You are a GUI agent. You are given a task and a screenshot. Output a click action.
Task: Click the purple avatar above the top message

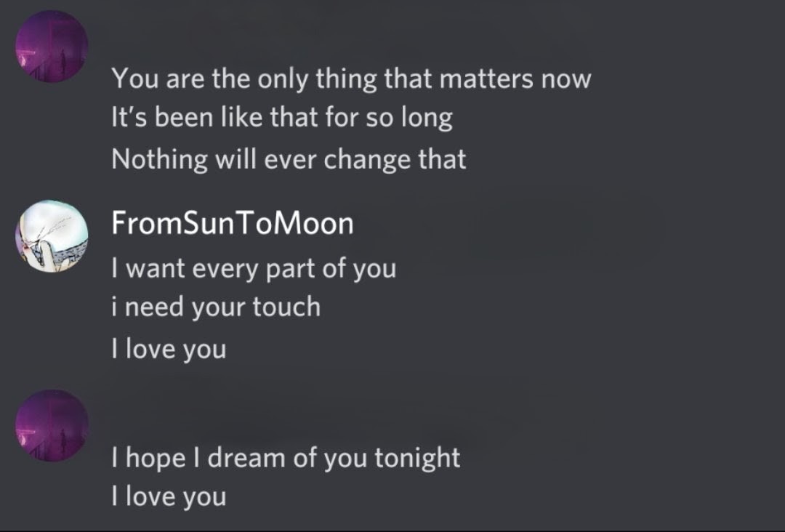[x=52, y=46]
